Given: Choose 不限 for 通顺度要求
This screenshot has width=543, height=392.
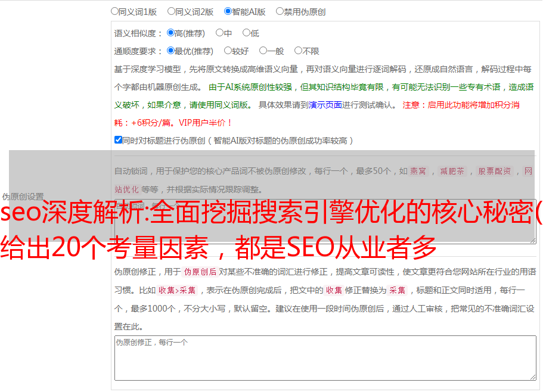Looking at the screenshot, I should 298,51.
